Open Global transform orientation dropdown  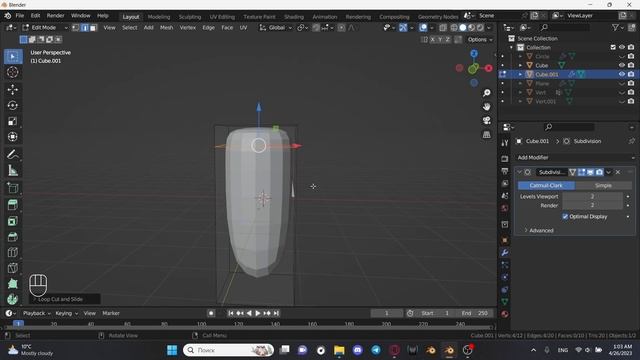click(276, 28)
